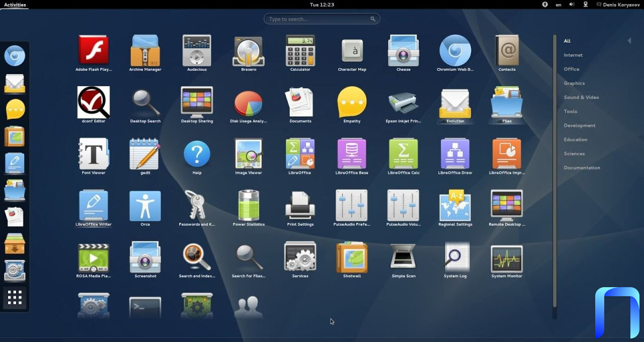644x342 pixels.
Task: Show the Tools category
Action: point(571,112)
